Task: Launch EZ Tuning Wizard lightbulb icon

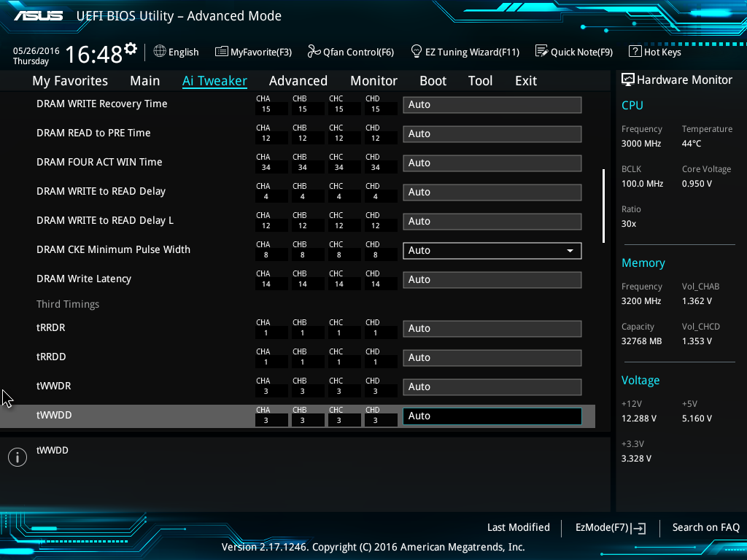Action: [417, 51]
